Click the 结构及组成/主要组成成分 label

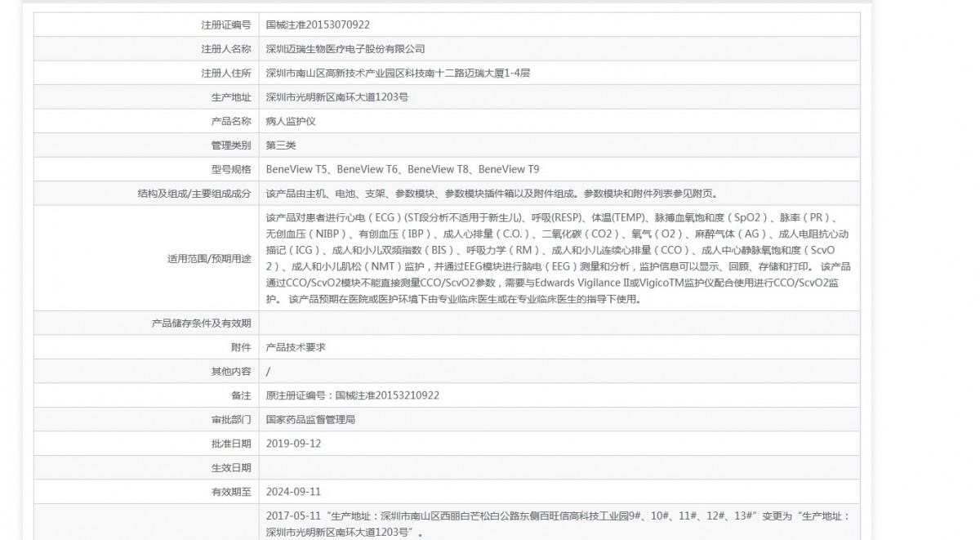pyautogui.click(x=194, y=194)
